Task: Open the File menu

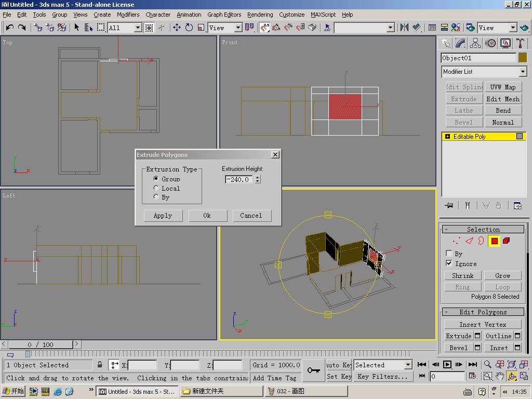Action: (x=7, y=15)
